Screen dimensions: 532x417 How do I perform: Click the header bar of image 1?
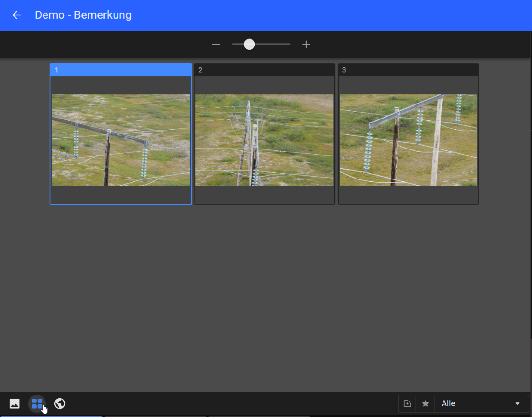coord(120,70)
